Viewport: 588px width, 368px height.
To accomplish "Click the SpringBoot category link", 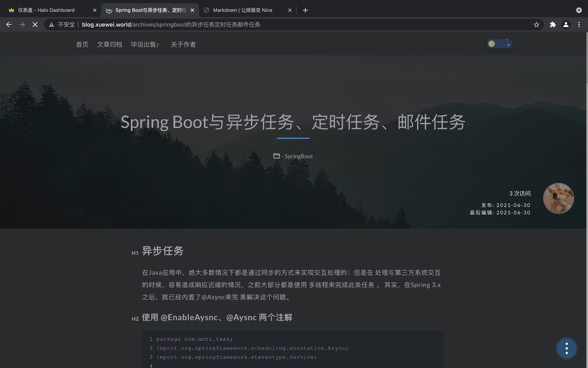I will click(299, 156).
